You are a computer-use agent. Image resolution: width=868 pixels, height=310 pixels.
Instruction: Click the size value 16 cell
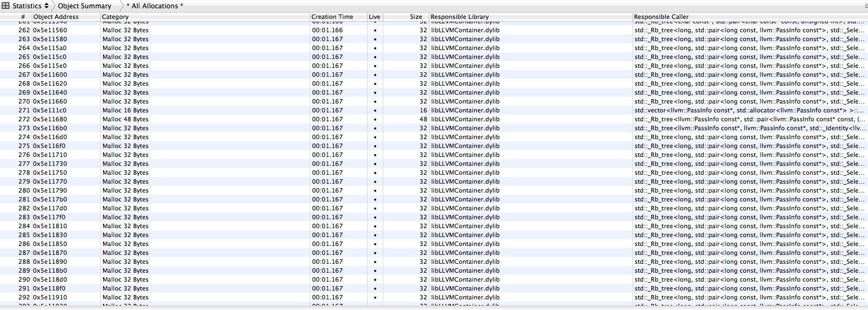[406, 110]
